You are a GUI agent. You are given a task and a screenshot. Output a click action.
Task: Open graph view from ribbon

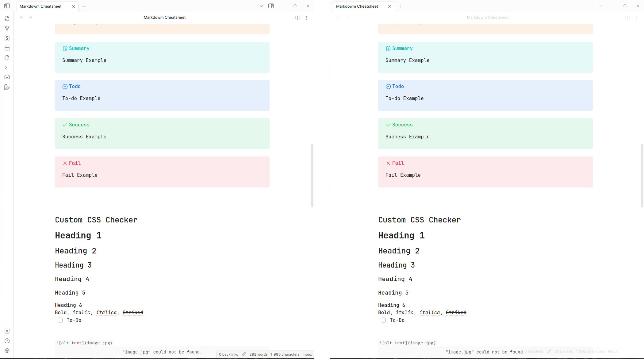[7, 28]
